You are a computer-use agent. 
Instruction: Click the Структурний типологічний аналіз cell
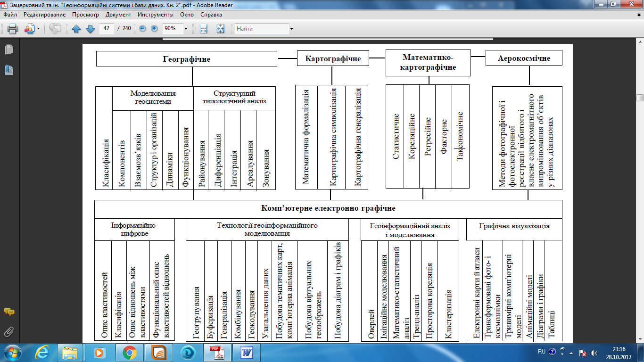pyautogui.click(x=234, y=98)
